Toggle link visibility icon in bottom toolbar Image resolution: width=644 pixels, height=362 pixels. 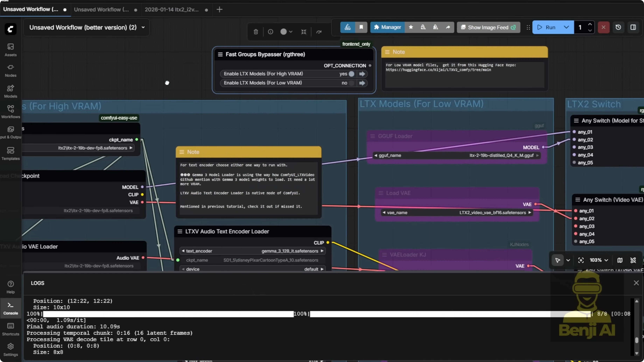pyautogui.click(x=633, y=260)
